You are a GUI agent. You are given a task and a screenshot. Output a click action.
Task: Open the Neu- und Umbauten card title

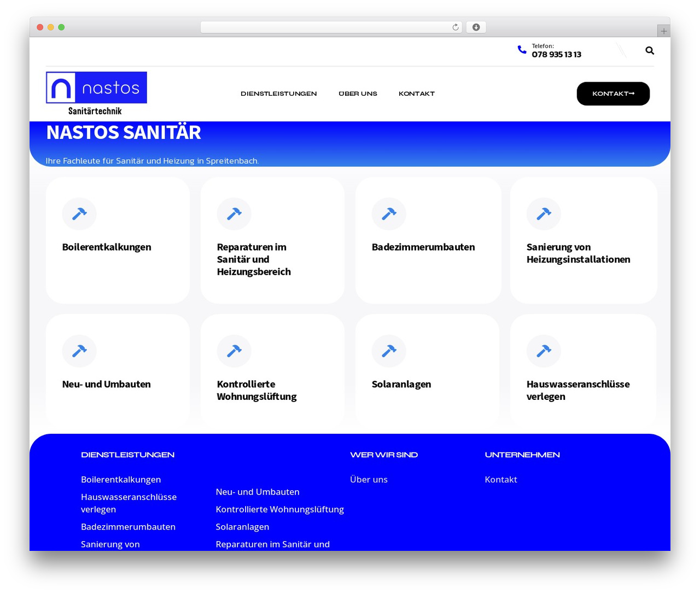click(107, 384)
